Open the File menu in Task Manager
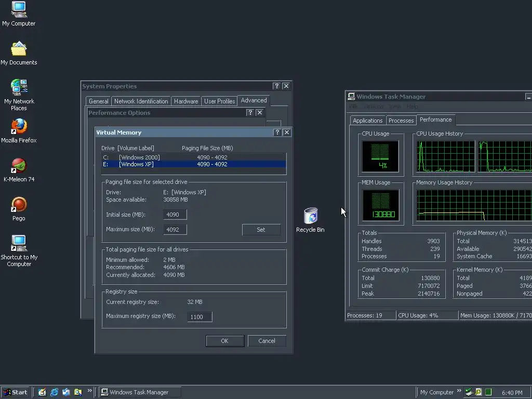 click(x=353, y=107)
